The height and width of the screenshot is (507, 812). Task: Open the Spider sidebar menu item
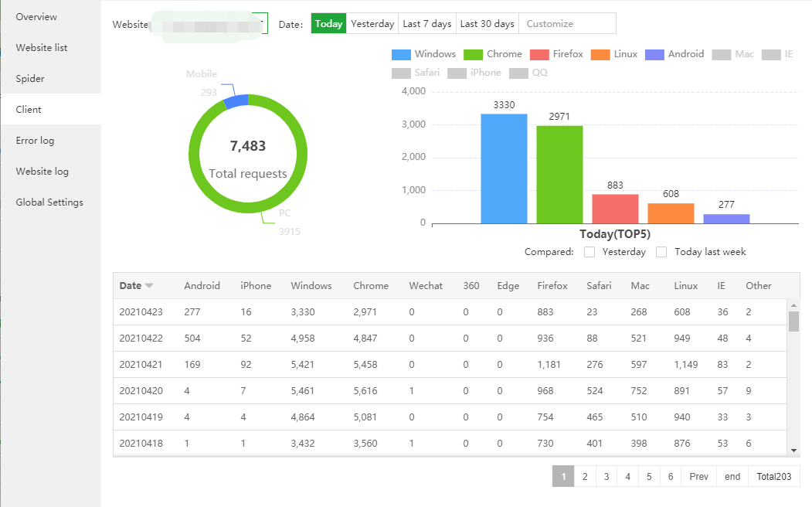pyautogui.click(x=30, y=79)
